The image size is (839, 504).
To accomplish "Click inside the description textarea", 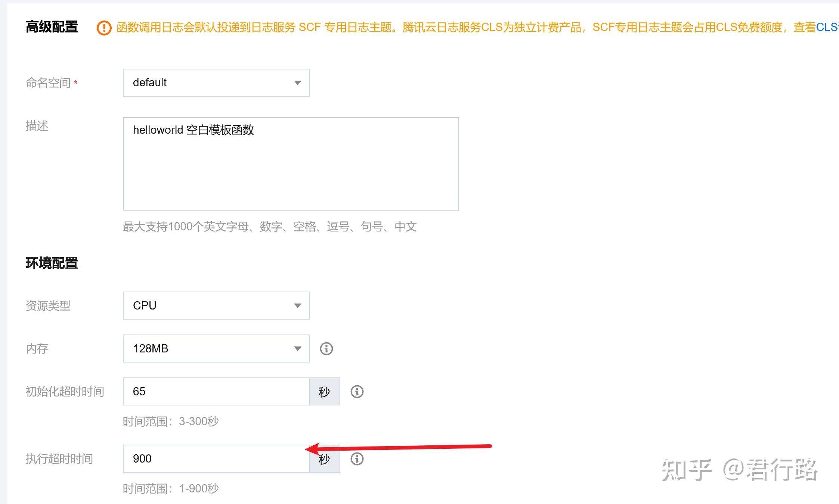I will pyautogui.click(x=291, y=164).
